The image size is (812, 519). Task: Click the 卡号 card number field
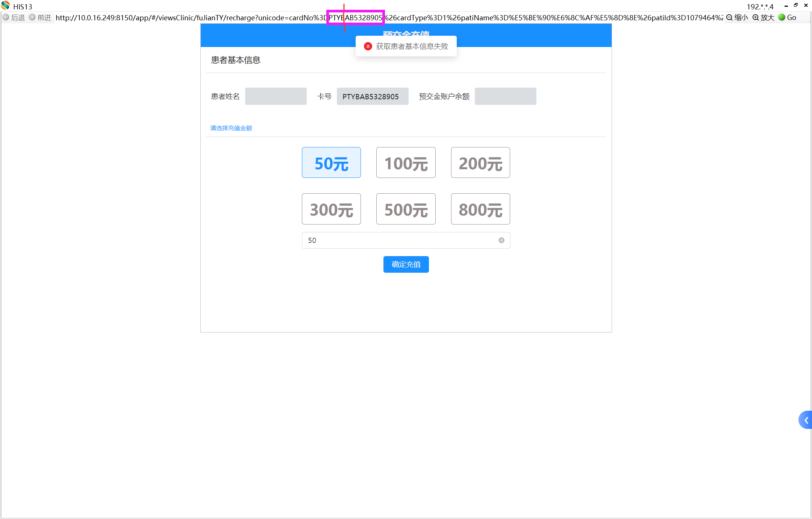click(x=372, y=97)
